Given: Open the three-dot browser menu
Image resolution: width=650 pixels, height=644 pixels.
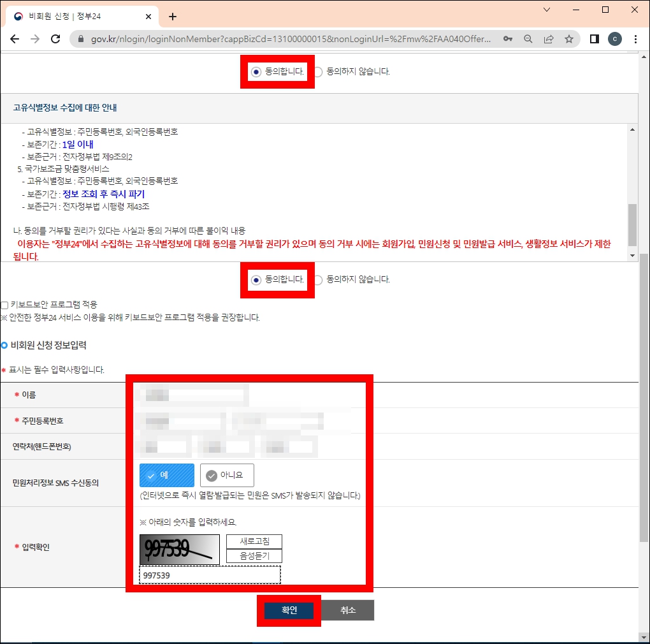Looking at the screenshot, I should click(x=637, y=39).
